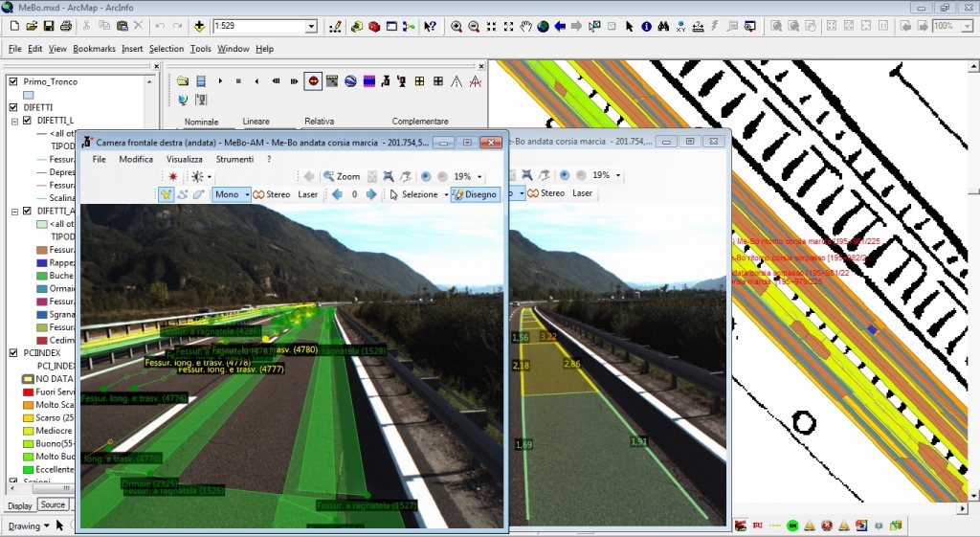Viewport: 980px width, 537px height.
Task: Open the 19% zoom dropdown in front camera window
Action: 479,177
